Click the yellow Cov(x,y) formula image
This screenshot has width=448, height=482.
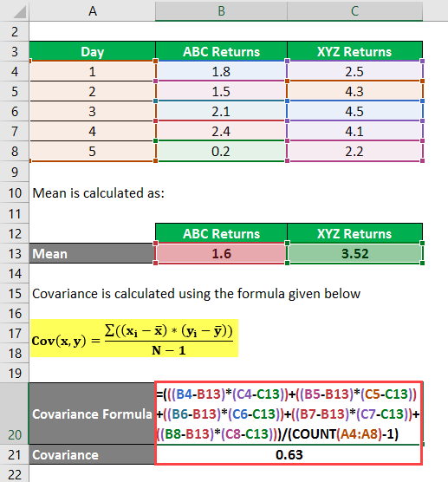(134, 338)
